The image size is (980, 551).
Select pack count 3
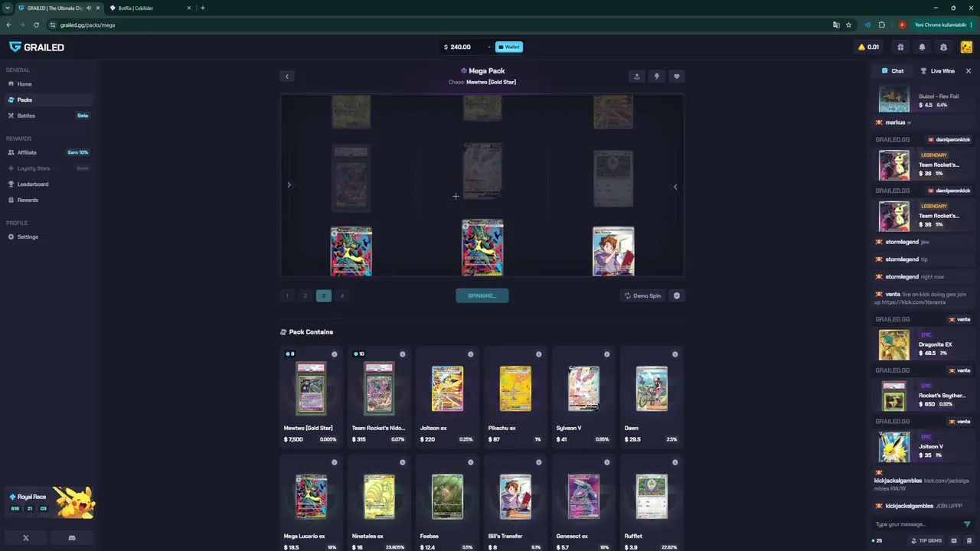[324, 295]
